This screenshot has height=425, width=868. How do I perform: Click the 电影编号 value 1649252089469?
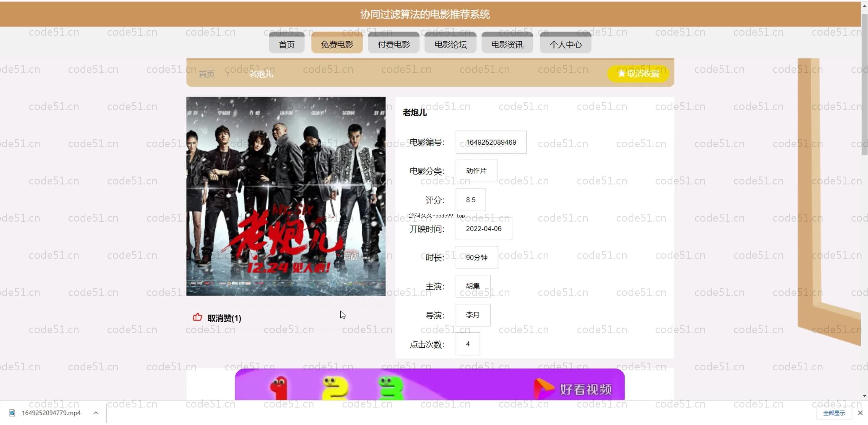click(491, 142)
